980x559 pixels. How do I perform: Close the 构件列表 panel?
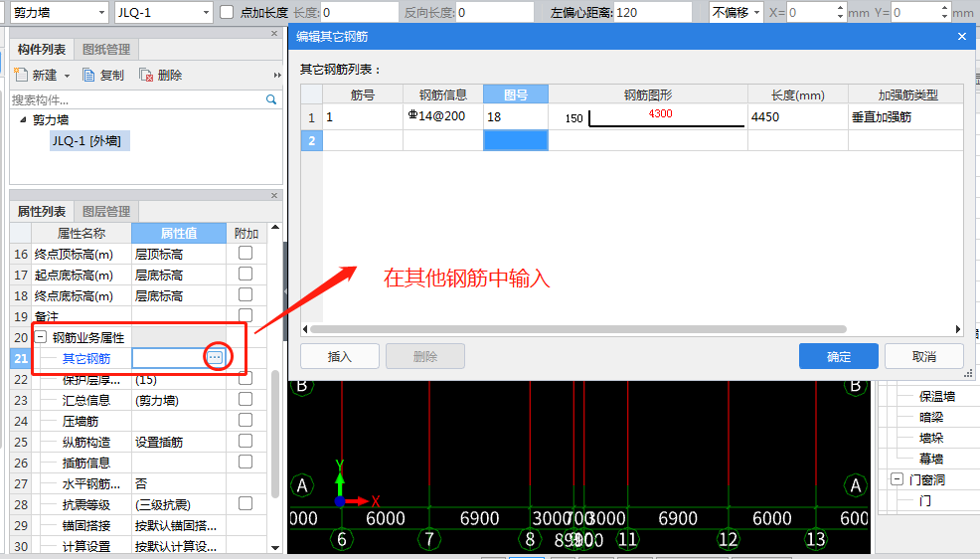pyautogui.click(x=274, y=33)
